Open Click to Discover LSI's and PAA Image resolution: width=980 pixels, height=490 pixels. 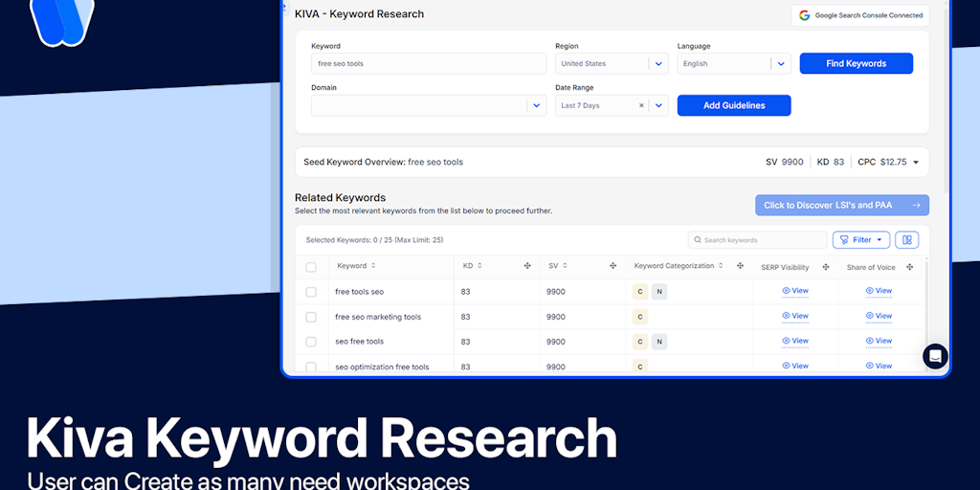click(842, 205)
